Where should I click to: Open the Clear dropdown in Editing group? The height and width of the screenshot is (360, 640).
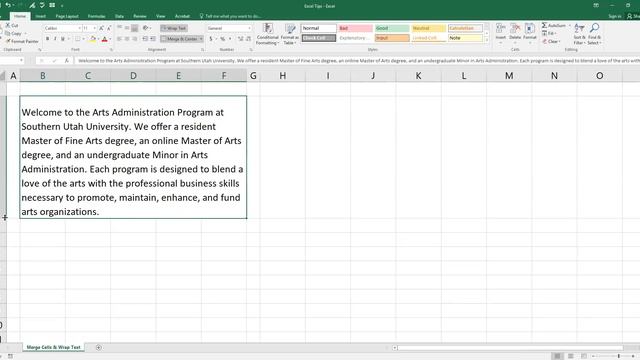(551, 41)
